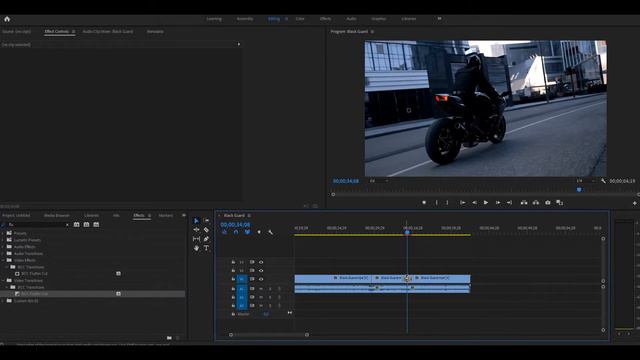The image size is (640, 360).
Task: Select the Razor tool
Action: [207, 230]
